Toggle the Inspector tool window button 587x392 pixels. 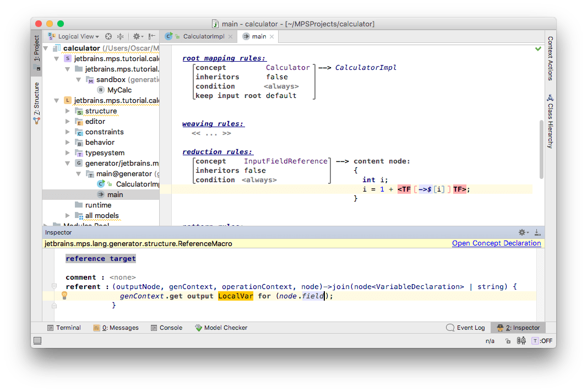pyautogui.click(x=518, y=328)
